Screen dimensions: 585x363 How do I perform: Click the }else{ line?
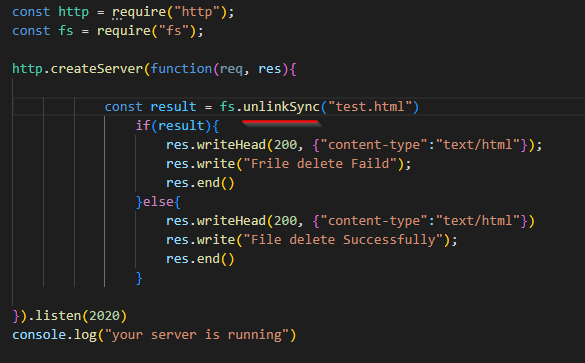(x=158, y=202)
